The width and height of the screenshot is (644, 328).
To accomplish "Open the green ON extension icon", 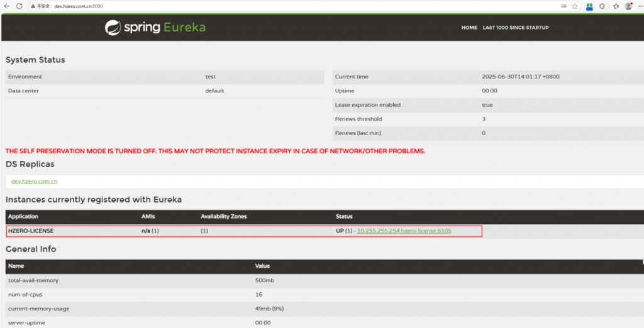I will [x=589, y=6].
